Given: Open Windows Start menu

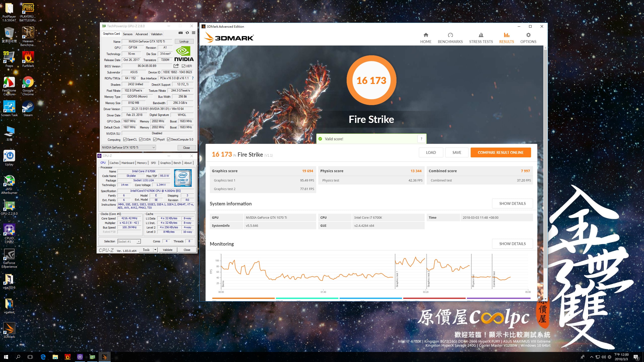Looking at the screenshot, I should [6, 357].
